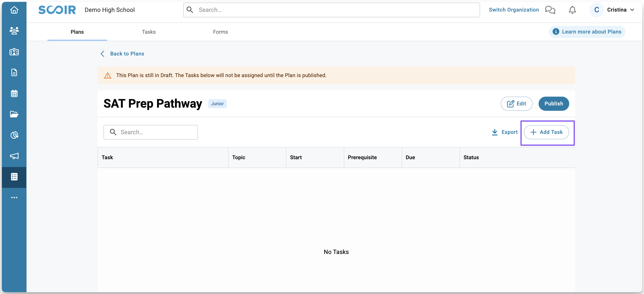Open the calendar icon in sidebar

[x=14, y=93]
